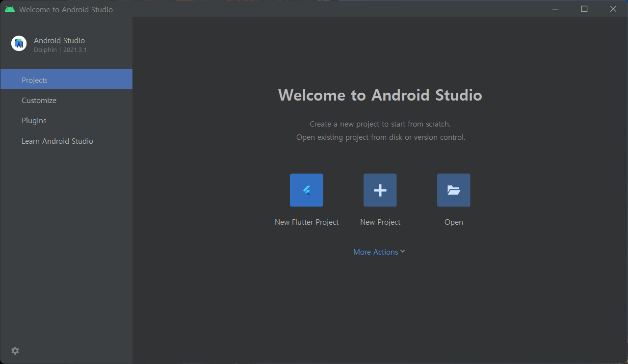Screen dimensions: 628x364
Task: Click the New Project label
Action: 380,222
